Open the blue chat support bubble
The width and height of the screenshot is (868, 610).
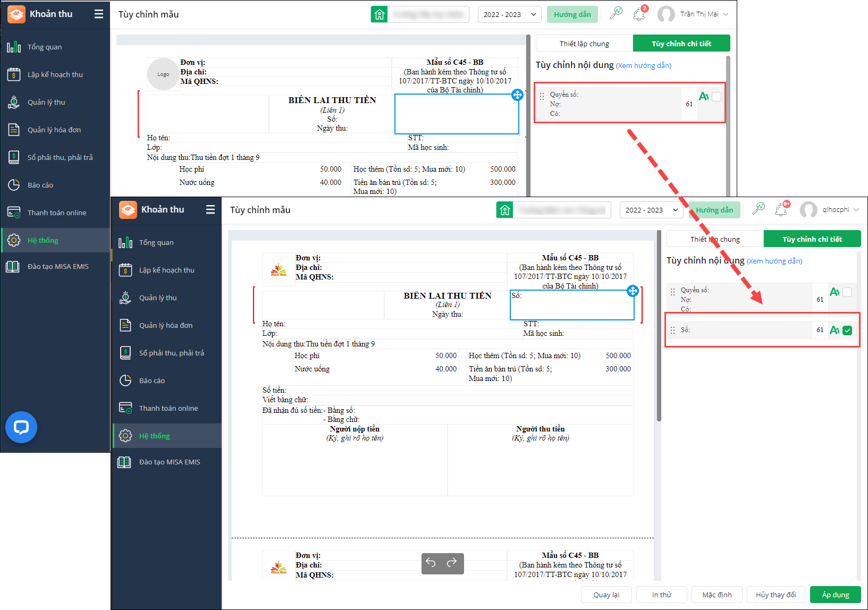pyautogui.click(x=21, y=427)
